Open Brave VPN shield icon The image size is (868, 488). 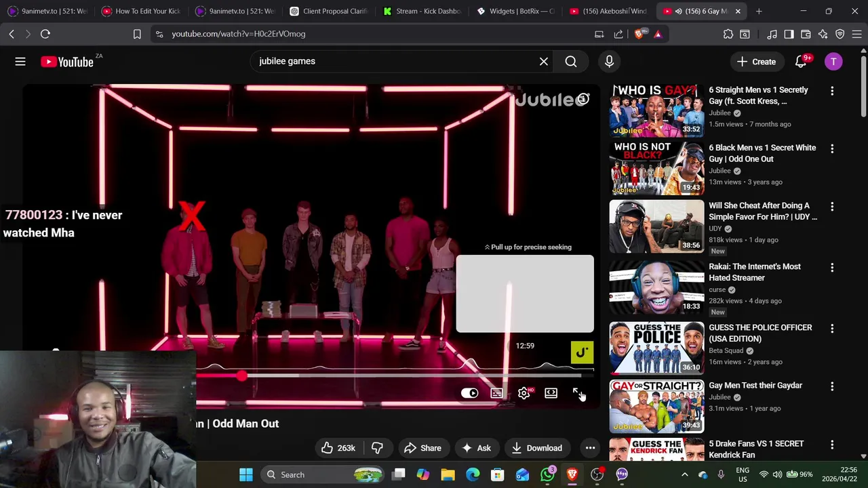[840, 34]
